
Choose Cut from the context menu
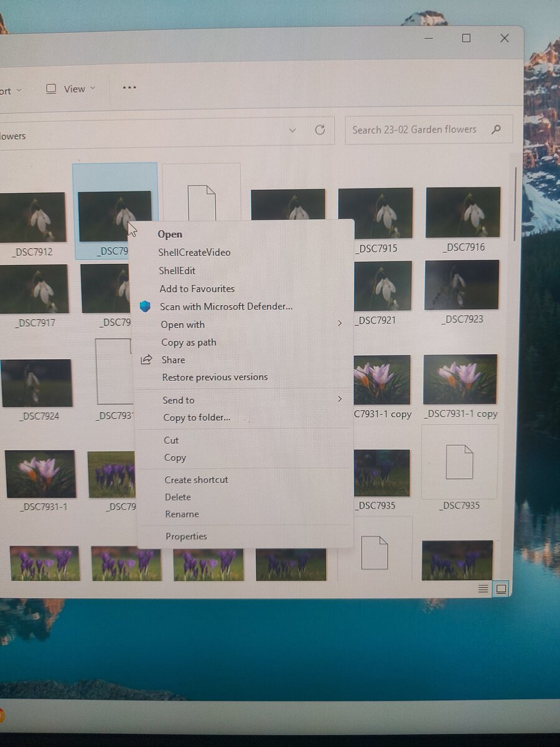pos(171,440)
